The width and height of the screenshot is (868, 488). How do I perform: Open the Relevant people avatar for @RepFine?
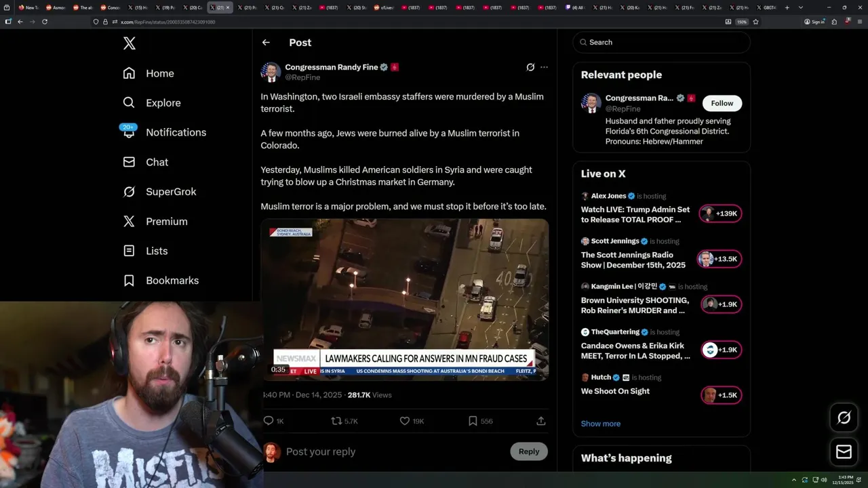591,103
